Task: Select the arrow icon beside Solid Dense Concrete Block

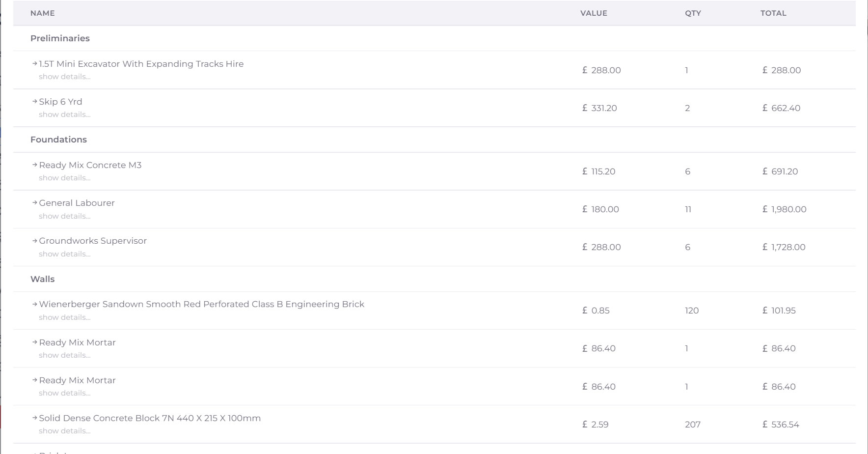Action: 35,418
